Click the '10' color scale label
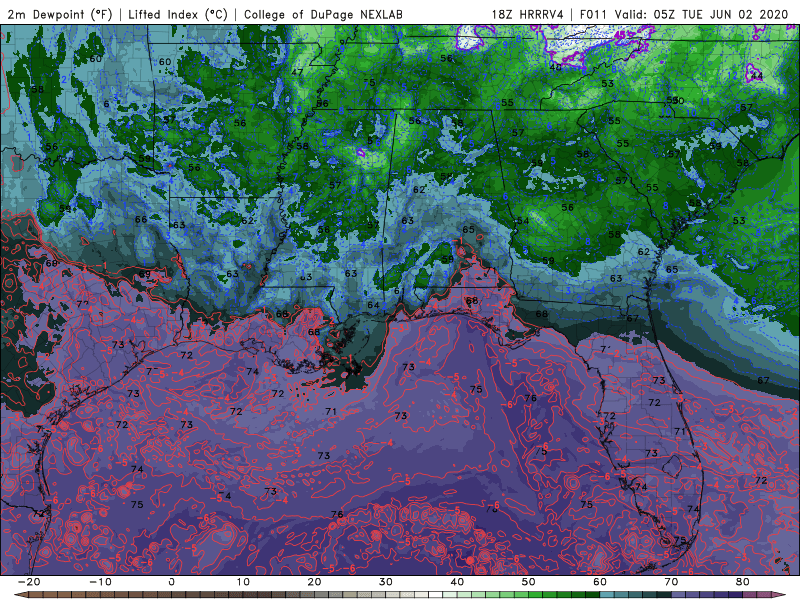800x600 pixels. (243, 582)
